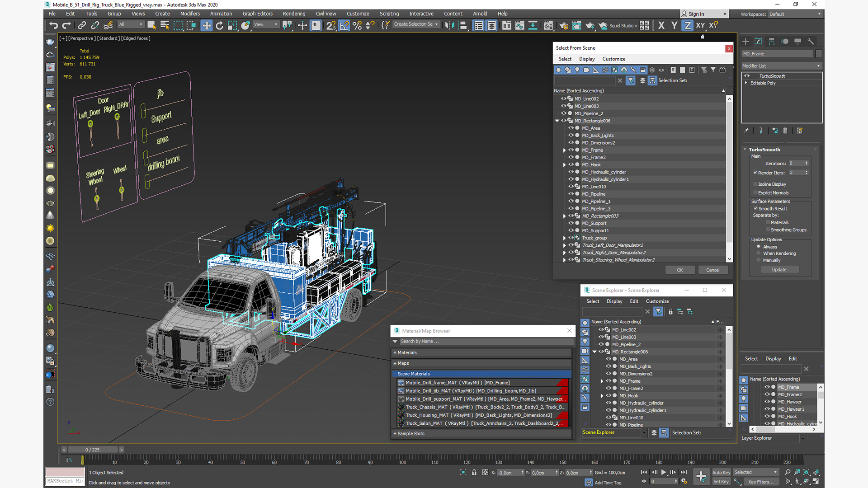Collapse the TurboSmooth rollout
Viewport: 868px width, 488px height.
coord(745,150)
